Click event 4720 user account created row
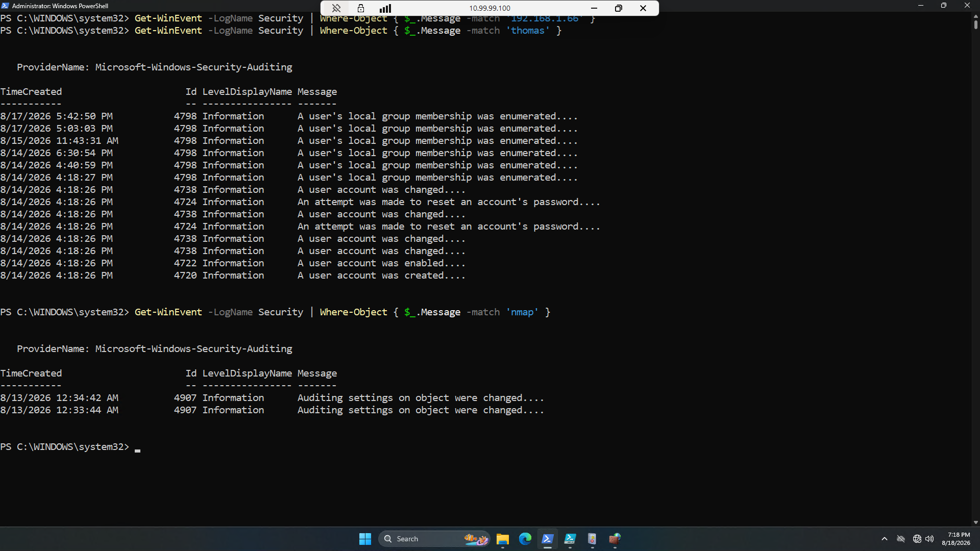Screen dimensions: 980x551 point(233,275)
